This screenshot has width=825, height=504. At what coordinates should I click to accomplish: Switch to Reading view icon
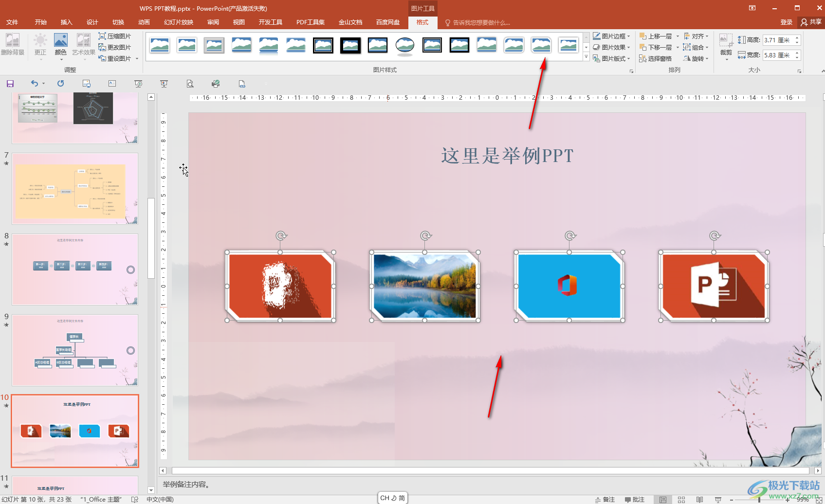pos(699,500)
